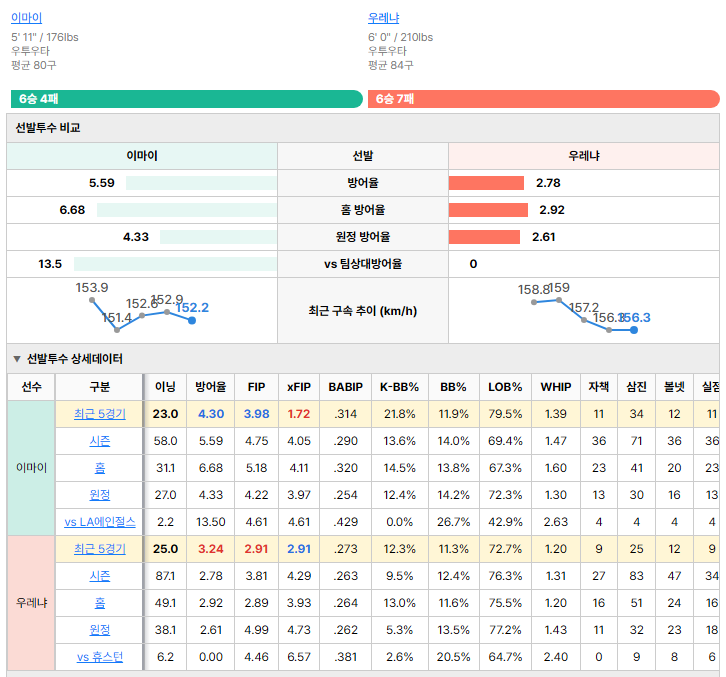Click the 삼진 column header

pos(636,387)
